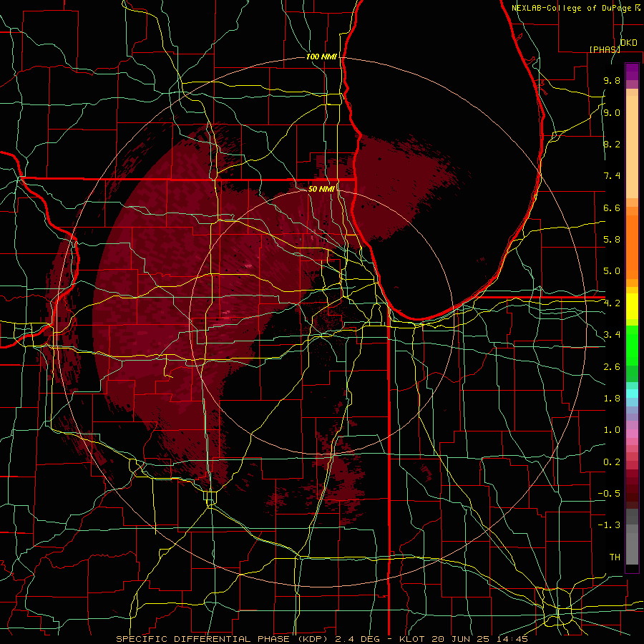The image size is (644, 644).
Task: Click the arrow glyph after DuPage
Action: (x=638, y=8)
